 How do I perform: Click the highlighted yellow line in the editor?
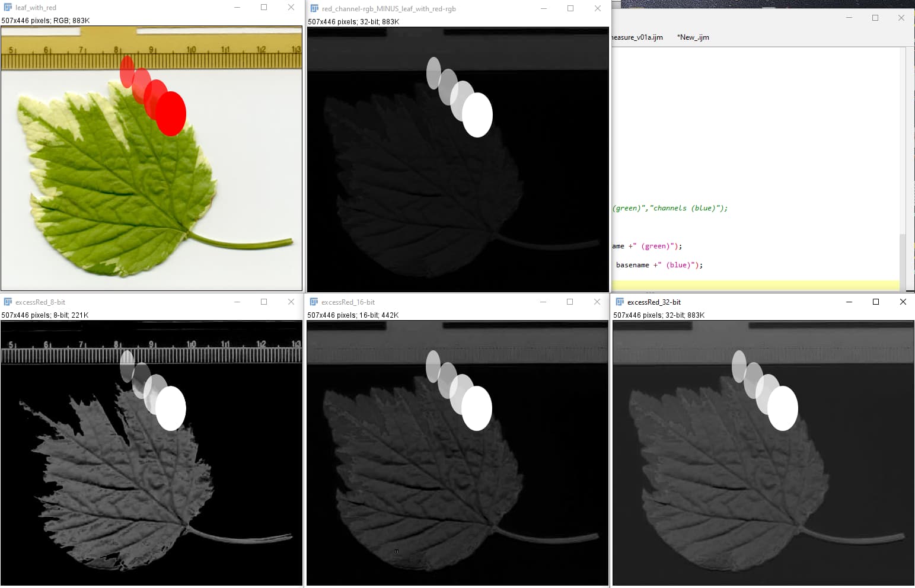pos(741,286)
